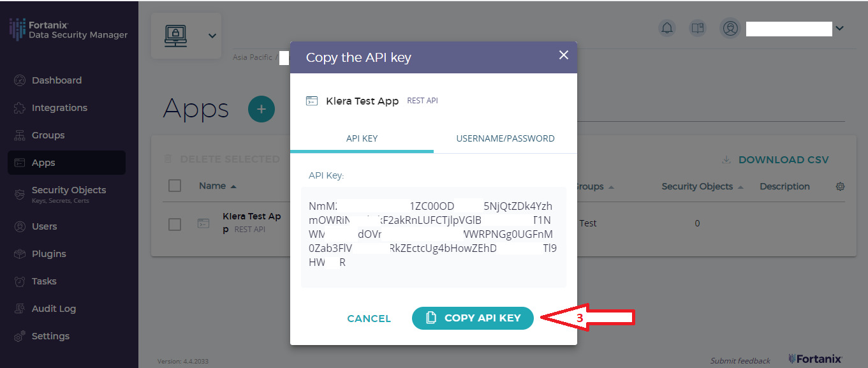
Task: Check the Klera Test App row checkbox
Action: 175,224
